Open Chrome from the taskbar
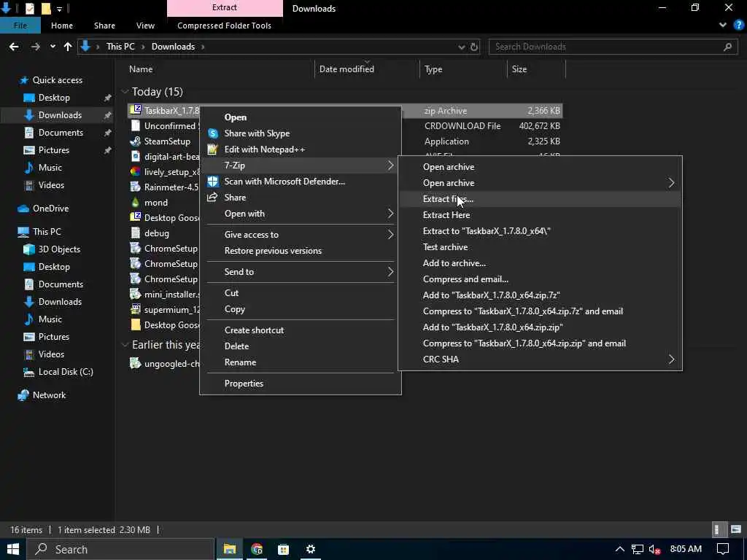 click(257, 550)
